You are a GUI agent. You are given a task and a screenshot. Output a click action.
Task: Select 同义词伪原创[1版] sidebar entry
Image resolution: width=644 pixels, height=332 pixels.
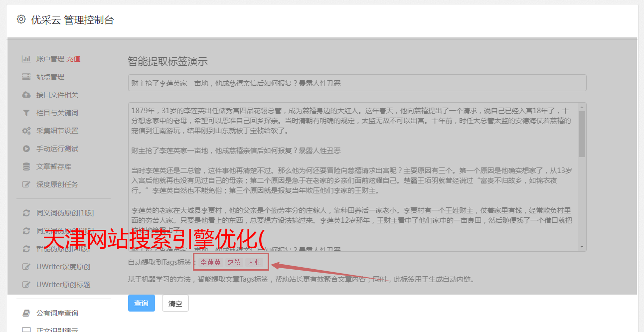pyautogui.click(x=65, y=213)
